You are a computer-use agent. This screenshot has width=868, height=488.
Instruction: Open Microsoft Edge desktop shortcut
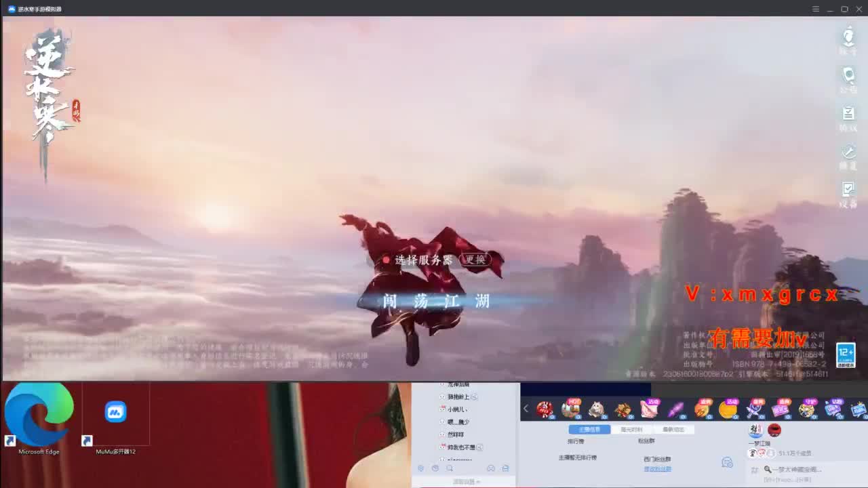coord(39,419)
